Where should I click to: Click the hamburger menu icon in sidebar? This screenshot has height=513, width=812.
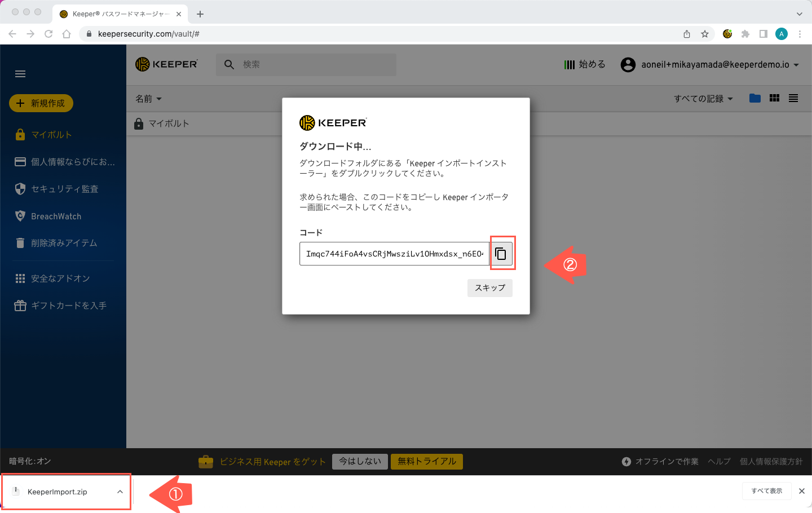tap(20, 74)
